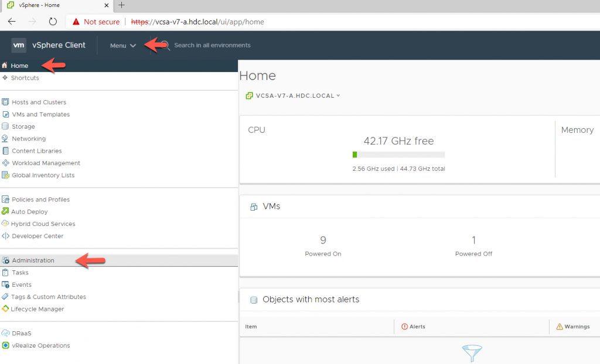Viewport: 600px width, 364px height.
Task: Open Shortcuts from the menu
Action: (x=25, y=78)
